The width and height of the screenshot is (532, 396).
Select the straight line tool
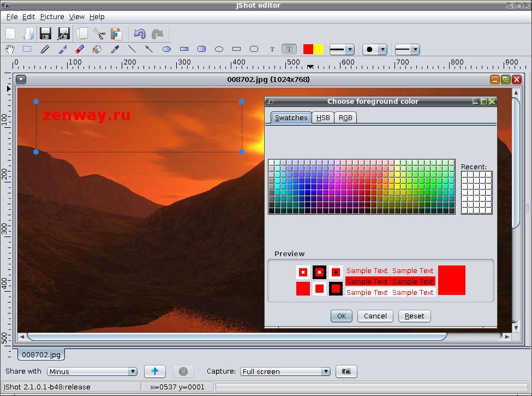click(132, 49)
